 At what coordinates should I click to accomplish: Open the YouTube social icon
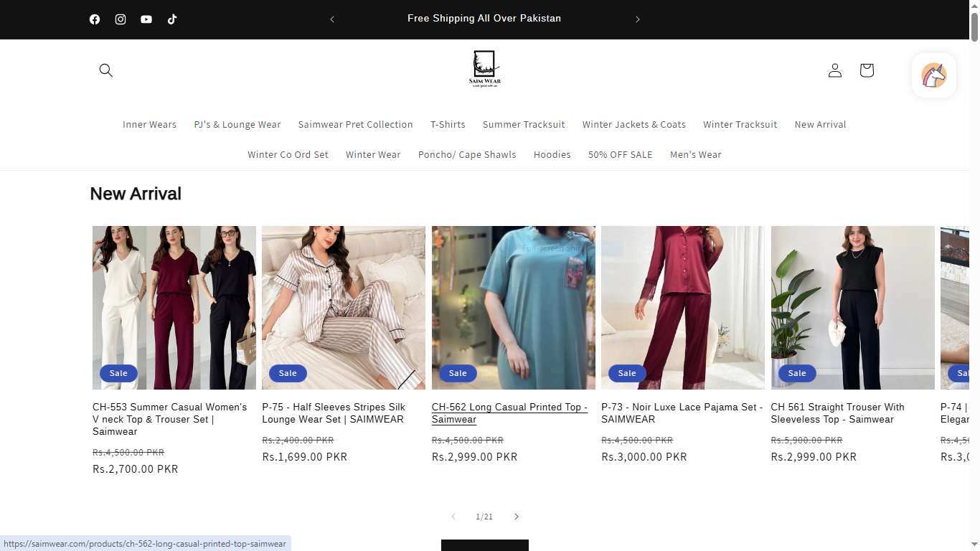point(146,19)
